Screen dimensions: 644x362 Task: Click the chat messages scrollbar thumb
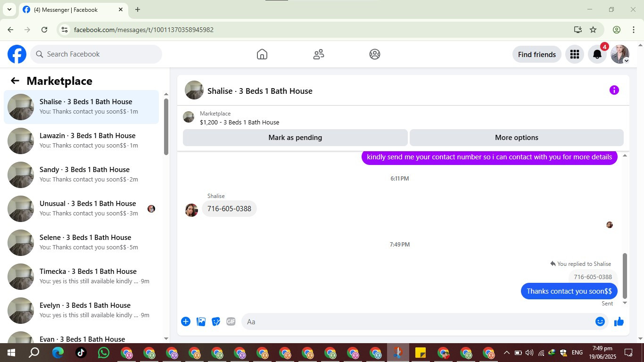[x=625, y=276]
